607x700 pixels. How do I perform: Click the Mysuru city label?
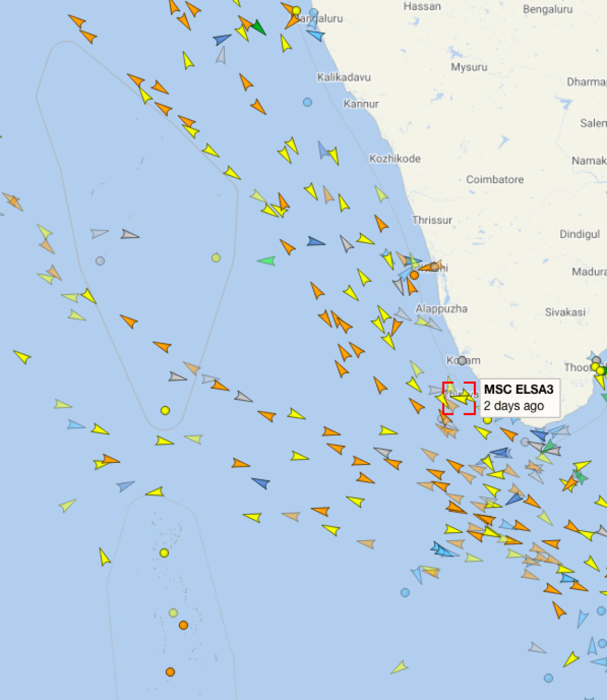pyautogui.click(x=469, y=67)
